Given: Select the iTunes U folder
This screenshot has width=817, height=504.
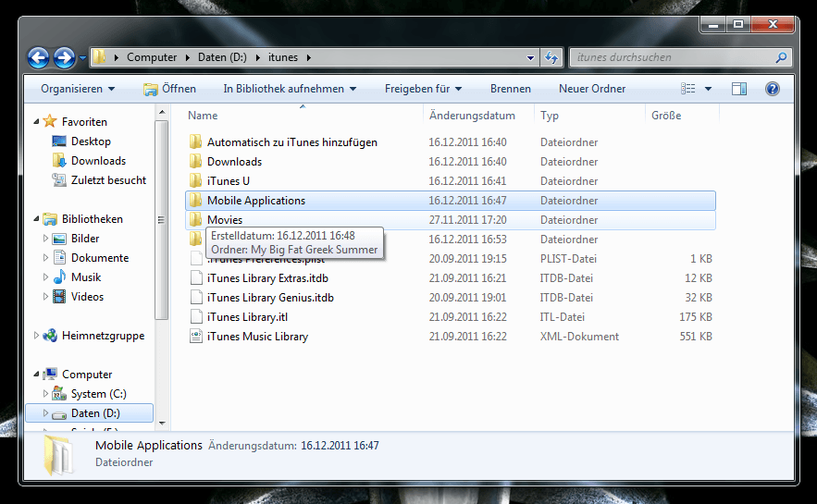Looking at the screenshot, I should (229, 181).
